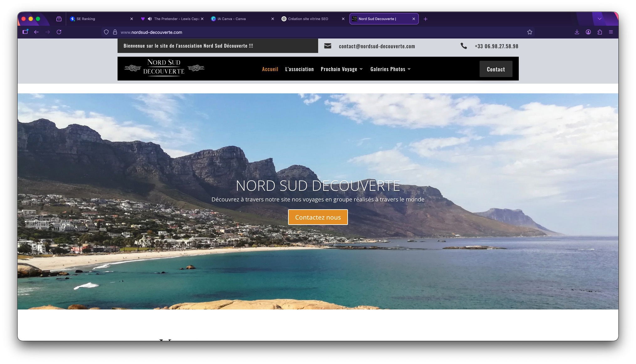Close the Nord Sud Decouverte tab
Screen dimensions: 636x364
click(x=414, y=19)
